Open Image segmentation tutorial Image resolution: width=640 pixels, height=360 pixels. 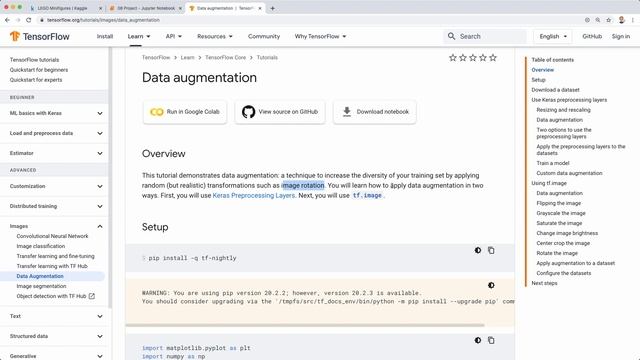41,286
